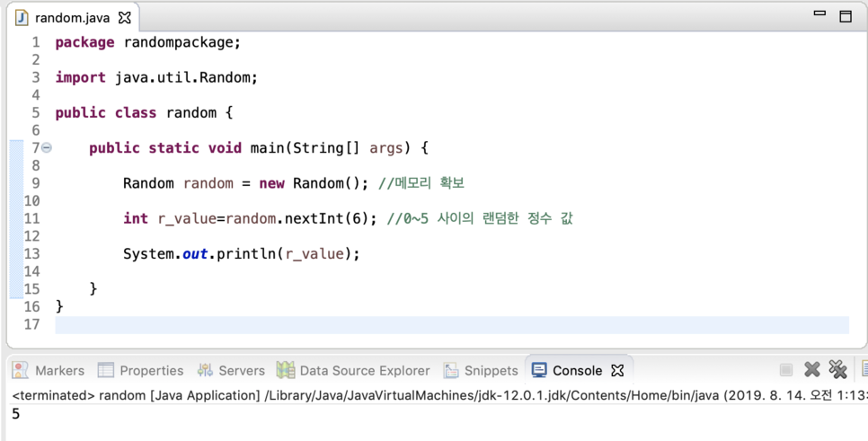Click the main method signature line
The image size is (868, 441).
click(x=259, y=147)
